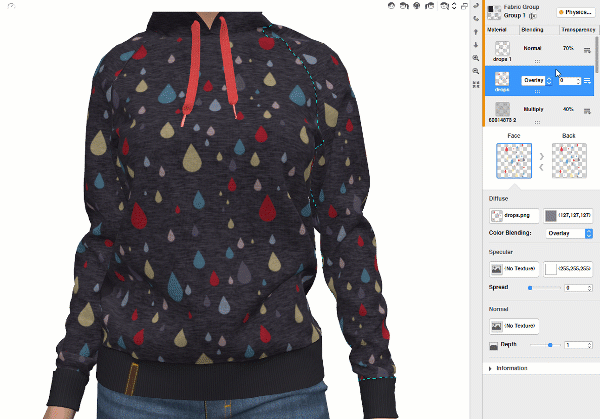Select the 00014075 2 layer thumbnail

tap(502, 109)
